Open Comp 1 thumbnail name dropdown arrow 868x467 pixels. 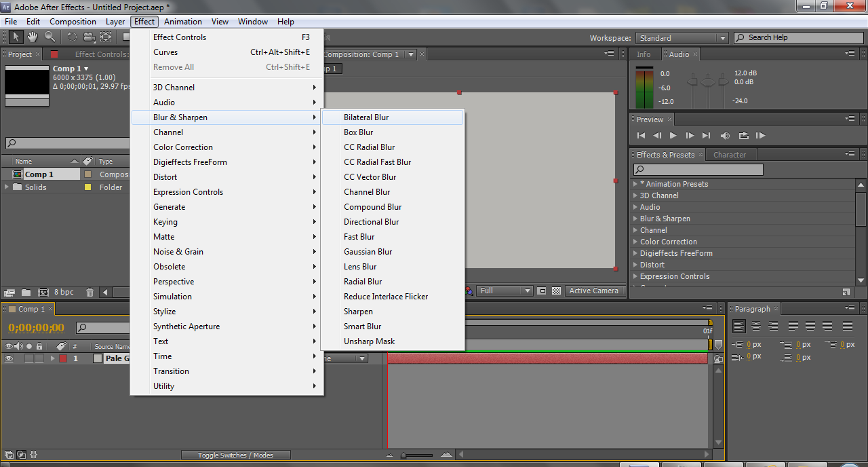(x=86, y=69)
